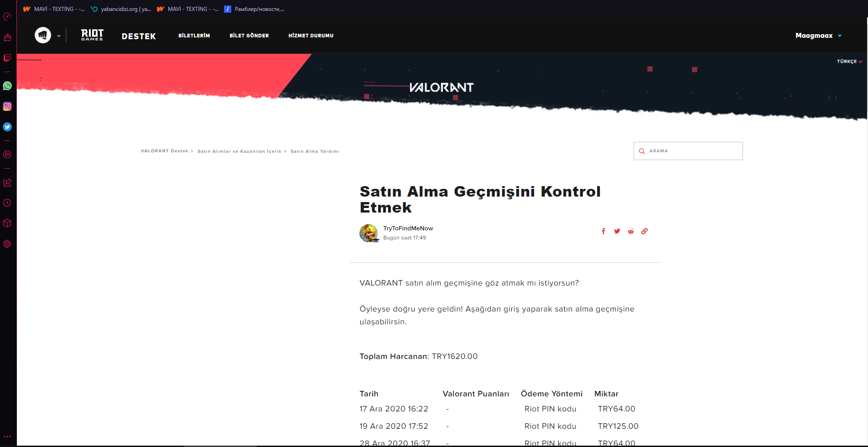Click the TryToFindMeNow author name
The width and height of the screenshot is (868, 447).
[x=408, y=229]
